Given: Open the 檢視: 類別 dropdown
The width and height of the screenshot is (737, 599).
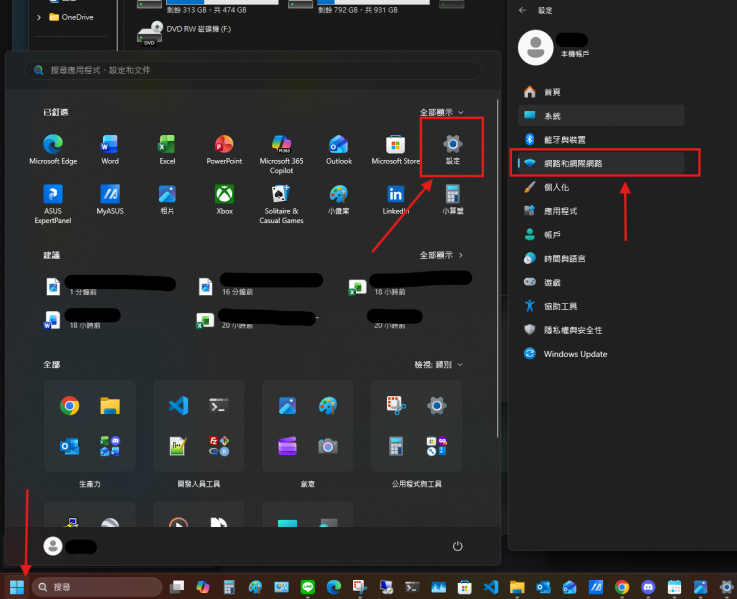Looking at the screenshot, I should pos(439,364).
